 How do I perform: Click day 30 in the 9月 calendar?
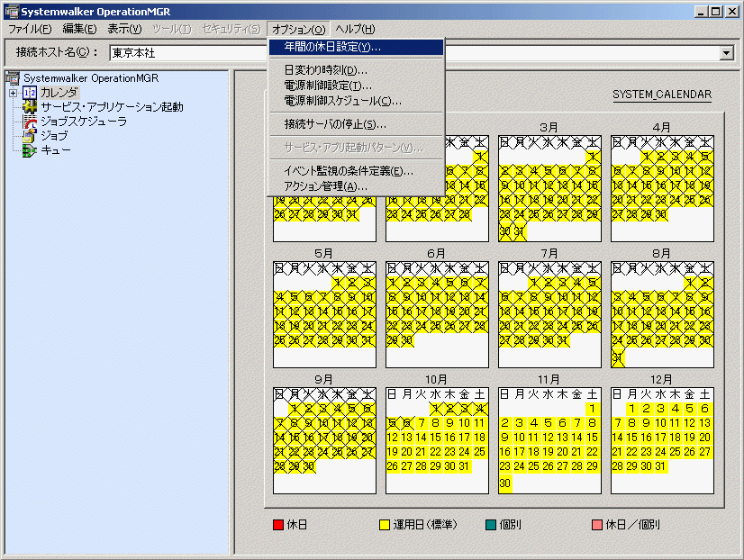point(309,466)
